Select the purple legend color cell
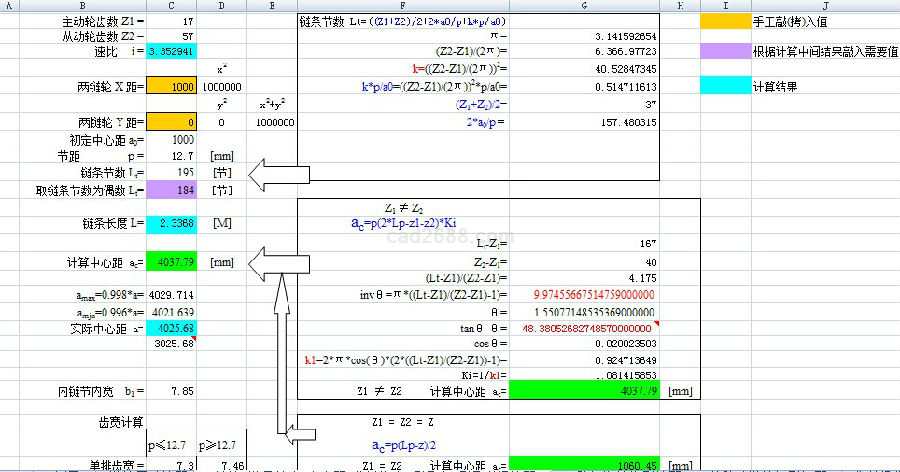900x472 pixels. pyautogui.click(x=725, y=51)
